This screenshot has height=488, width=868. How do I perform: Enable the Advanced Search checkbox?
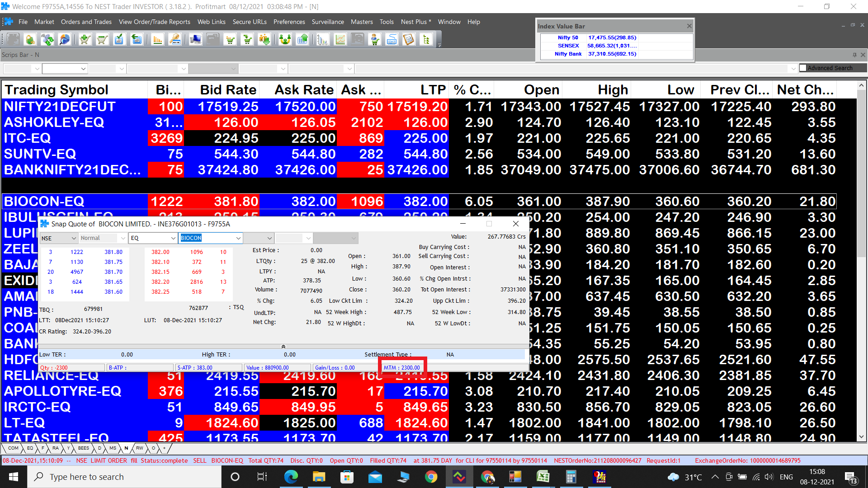pyautogui.click(x=803, y=68)
